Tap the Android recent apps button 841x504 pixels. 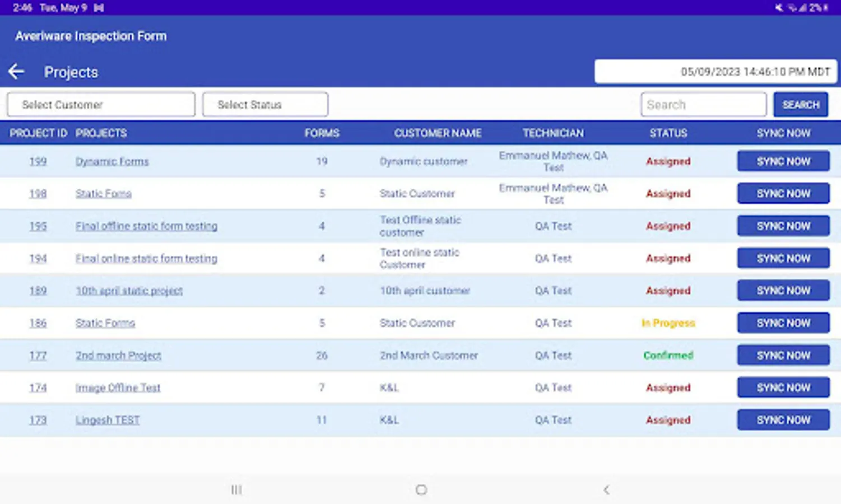[x=236, y=490]
